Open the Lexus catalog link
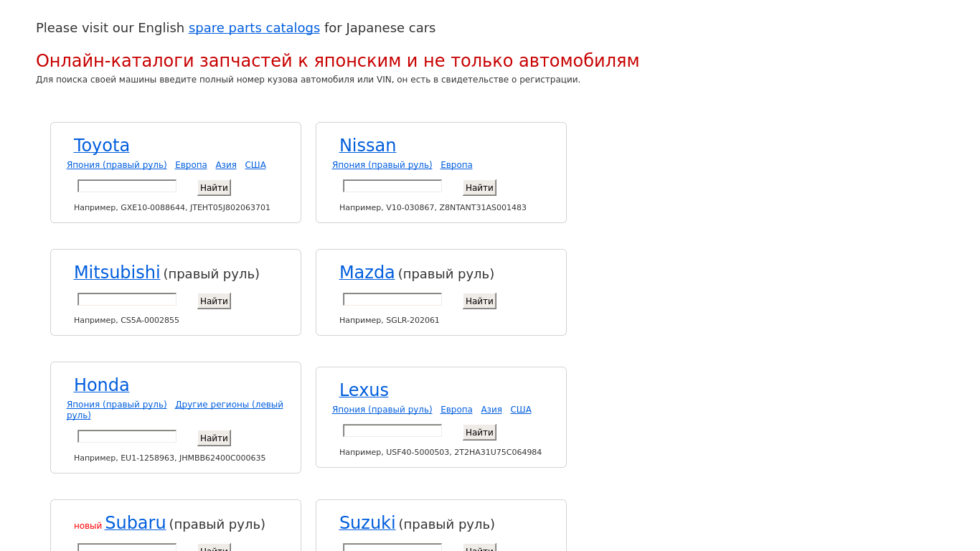Viewport: 980px width, 551px height. [x=364, y=390]
